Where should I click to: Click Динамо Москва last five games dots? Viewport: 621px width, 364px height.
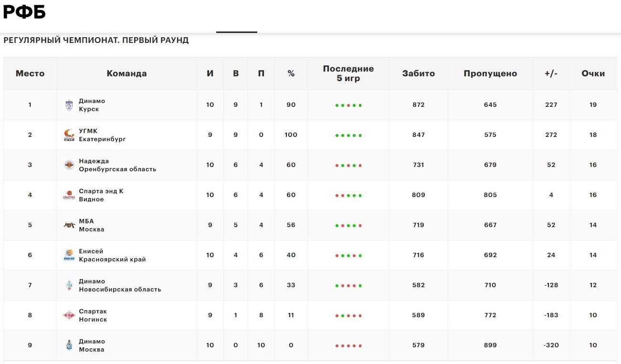pyautogui.click(x=348, y=346)
